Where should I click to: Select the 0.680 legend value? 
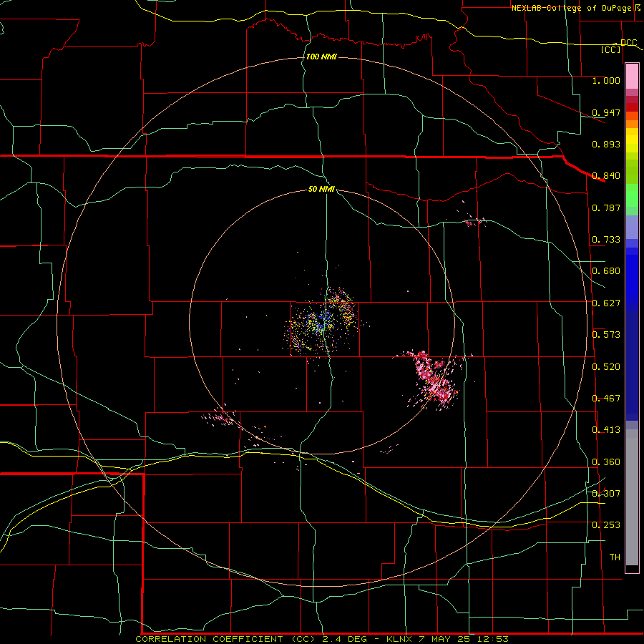point(606,270)
